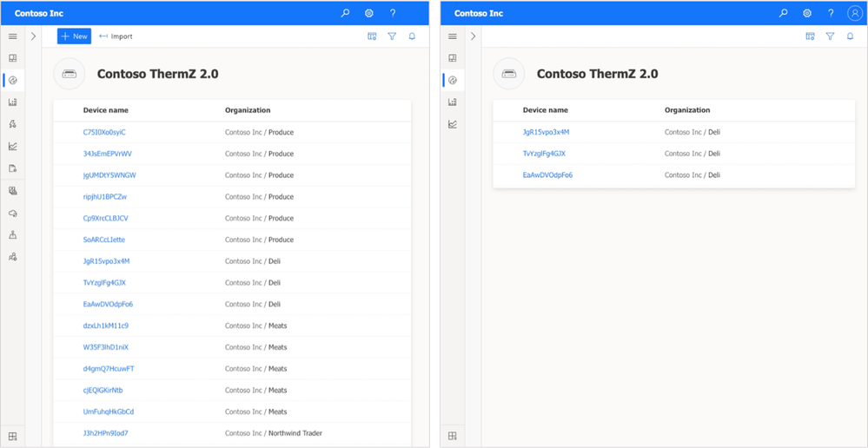Click ThermZ device template icon in Deli-only window

click(509, 74)
